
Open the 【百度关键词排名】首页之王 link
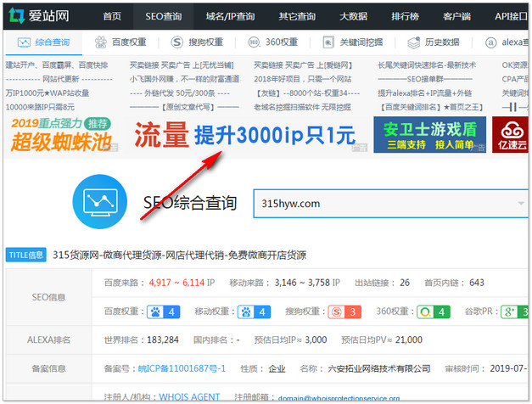coord(430,107)
